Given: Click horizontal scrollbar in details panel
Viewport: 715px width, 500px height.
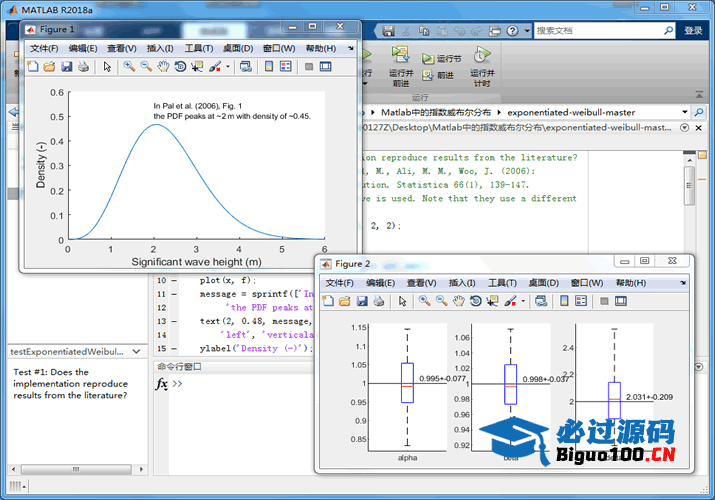Looking at the screenshot, I should click(x=76, y=469).
